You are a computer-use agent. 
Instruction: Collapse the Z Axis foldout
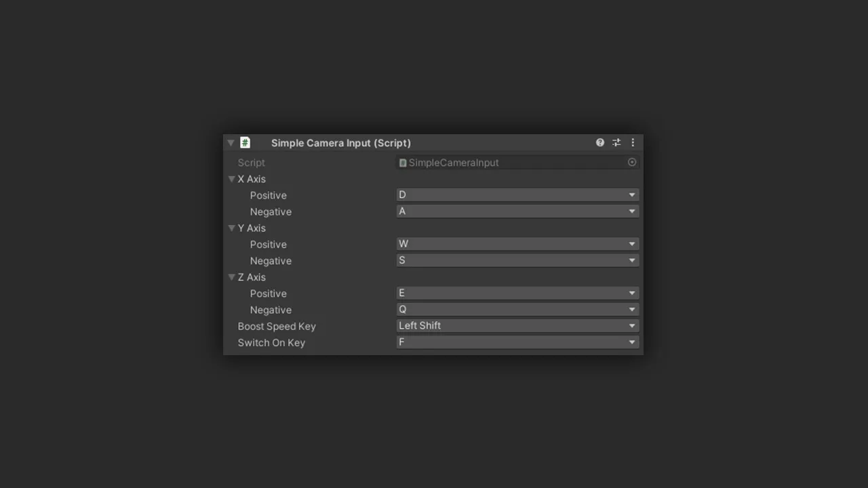232,277
